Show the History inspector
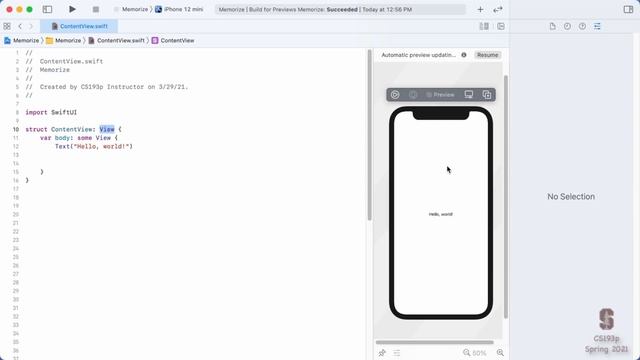640x360 pixels. pos(567,26)
